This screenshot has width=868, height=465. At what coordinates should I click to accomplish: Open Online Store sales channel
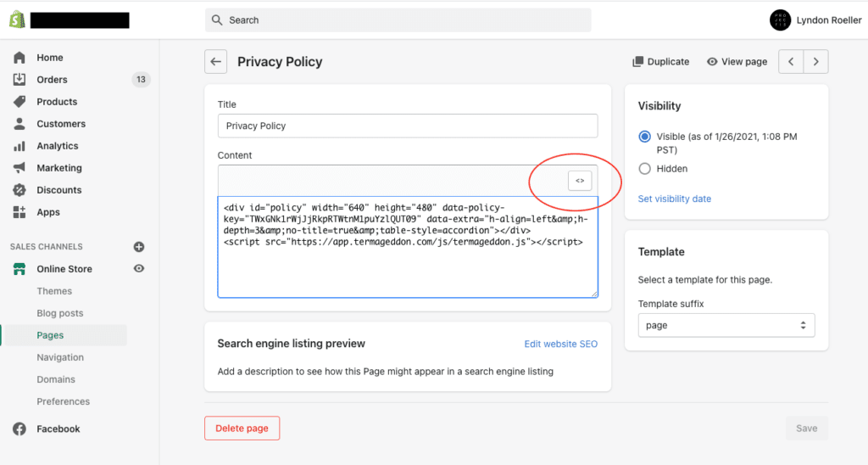64,269
